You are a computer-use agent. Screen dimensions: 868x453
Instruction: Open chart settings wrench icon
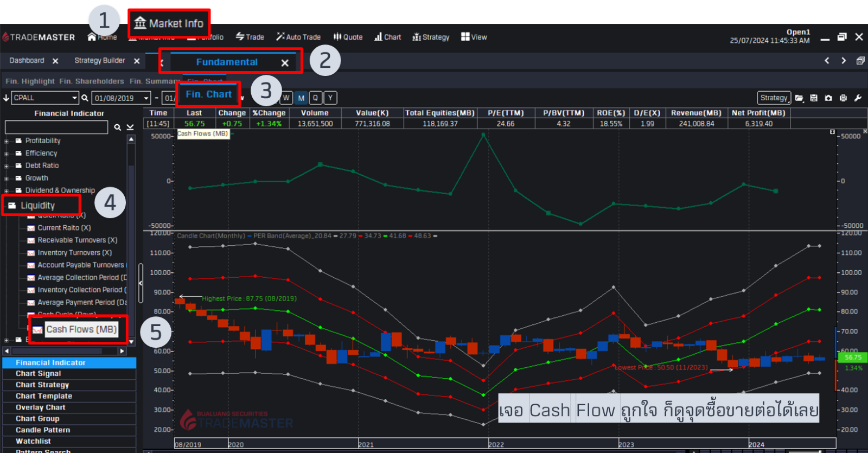coord(858,98)
